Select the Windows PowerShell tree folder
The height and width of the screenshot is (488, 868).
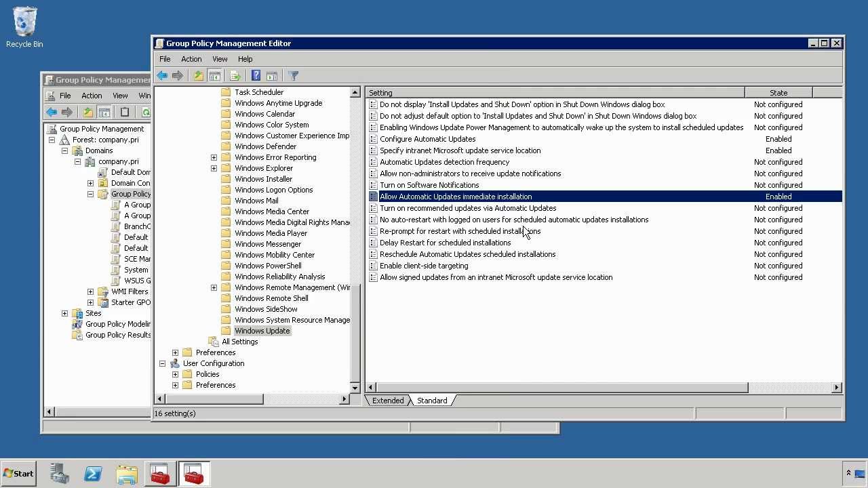[x=268, y=266]
